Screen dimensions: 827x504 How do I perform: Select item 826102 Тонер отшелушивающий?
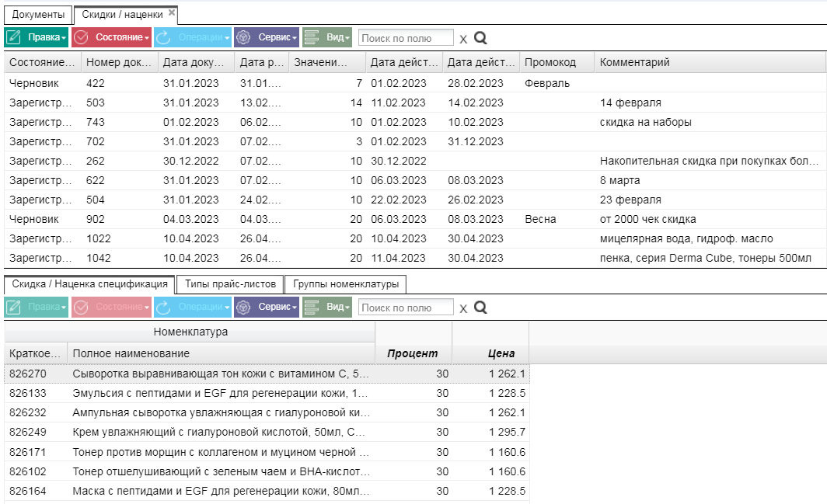coord(267,472)
